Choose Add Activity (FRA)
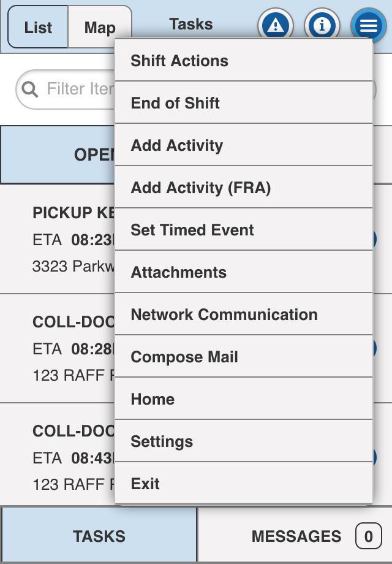This screenshot has width=392, height=564. (x=244, y=188)
